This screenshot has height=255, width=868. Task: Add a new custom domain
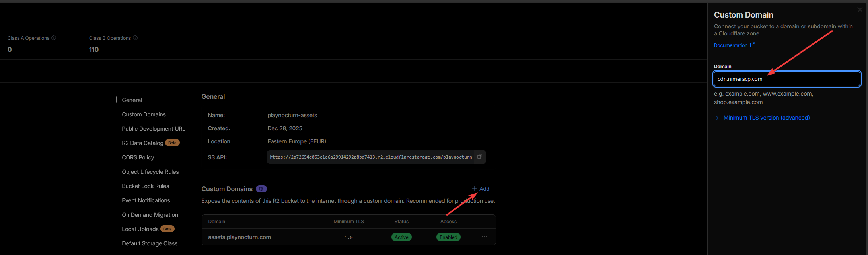tap(481, 189)
